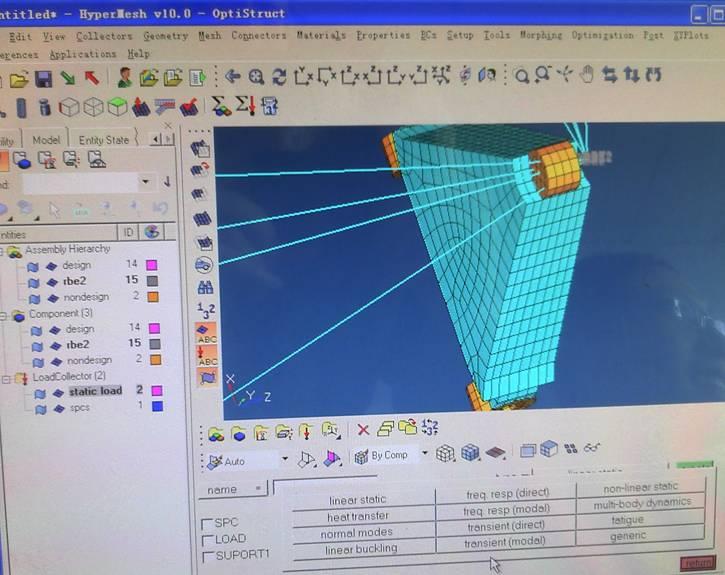Click the glasses icon in lower toolbar

click(x=592, y=448)
